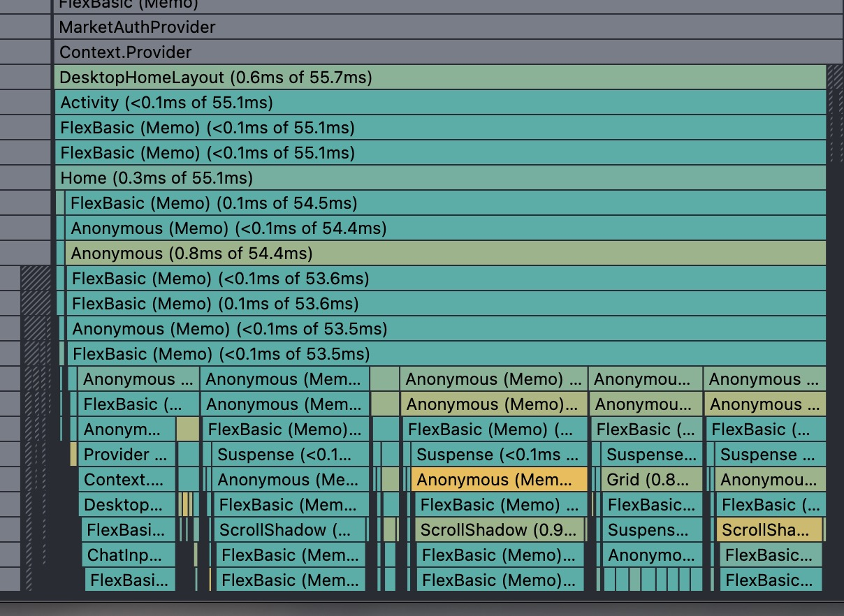
Task: Select the ChatInp... component bar
Action: coord(130,555)
